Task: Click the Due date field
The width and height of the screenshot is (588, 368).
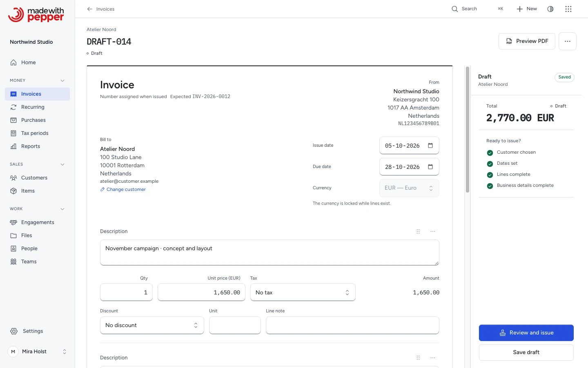Action: click(x=409, y=167)
